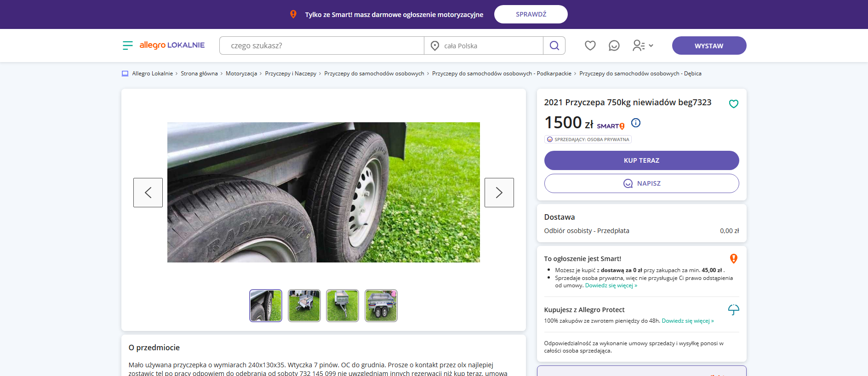
Task: Select third trailer thumbnail
Action: [x=343, y=306]
